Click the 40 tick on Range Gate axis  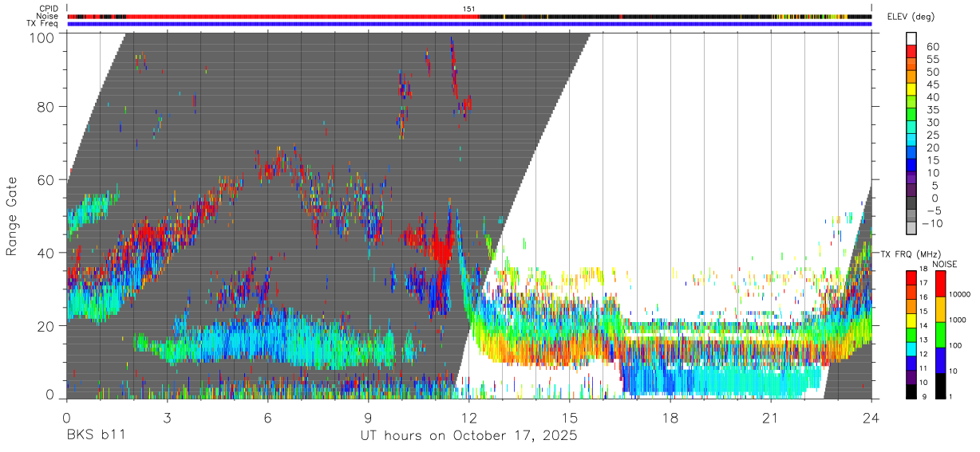(x=45, y=253)
